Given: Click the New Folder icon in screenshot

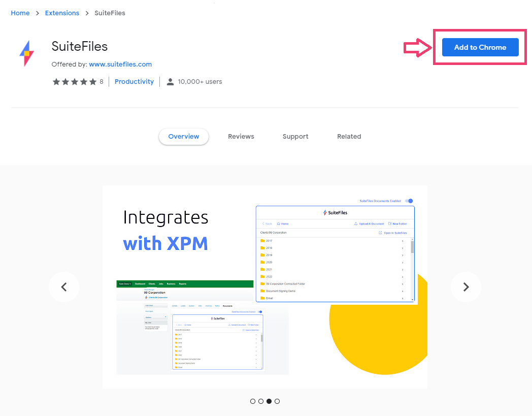Looking at the screenshot, I should (389, 223).
